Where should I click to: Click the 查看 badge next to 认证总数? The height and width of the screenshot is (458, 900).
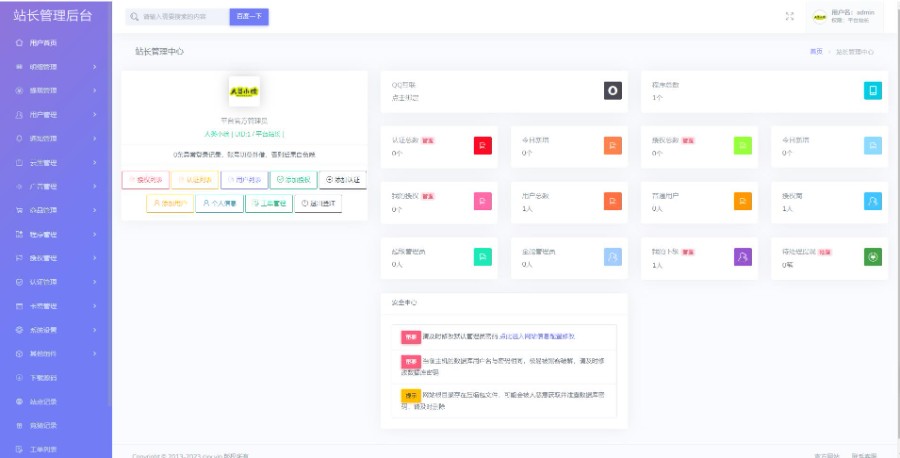coord(428,140)
